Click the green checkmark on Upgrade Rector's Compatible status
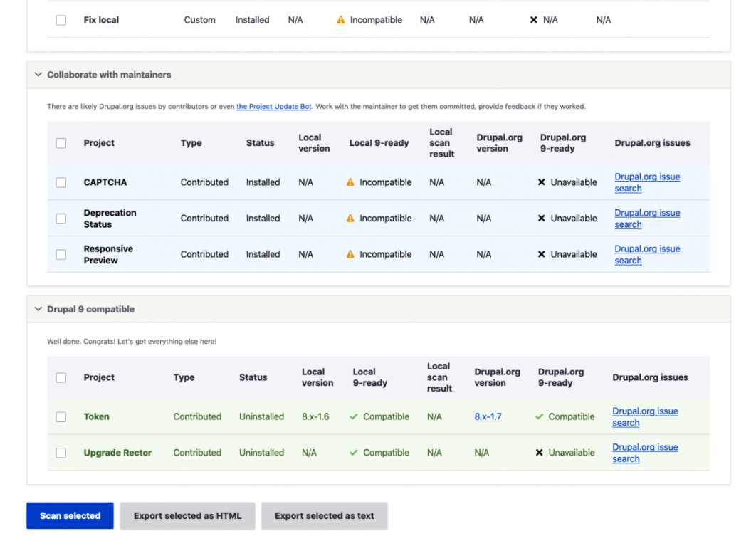The image size is (756, 536). tap(355, 453)
